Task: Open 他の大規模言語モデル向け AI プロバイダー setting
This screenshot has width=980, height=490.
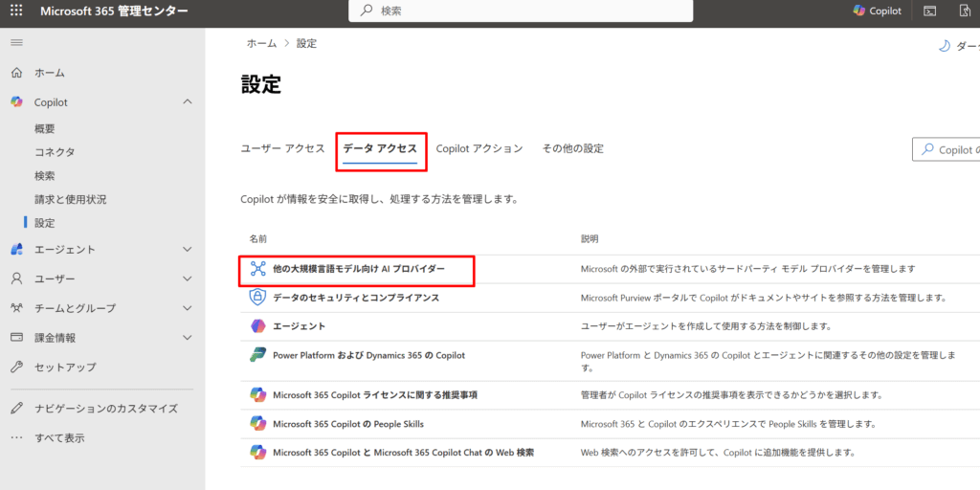Action: (358, 270)
